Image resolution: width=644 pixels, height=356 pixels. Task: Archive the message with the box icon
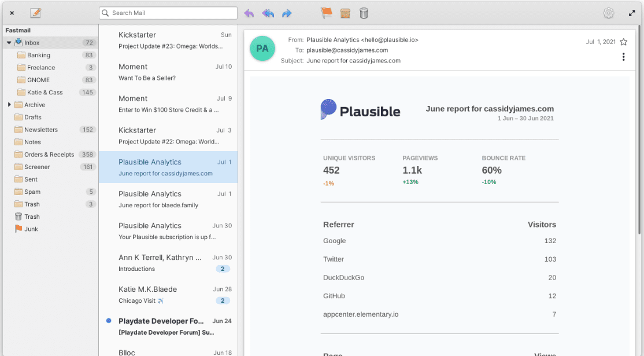345,13
